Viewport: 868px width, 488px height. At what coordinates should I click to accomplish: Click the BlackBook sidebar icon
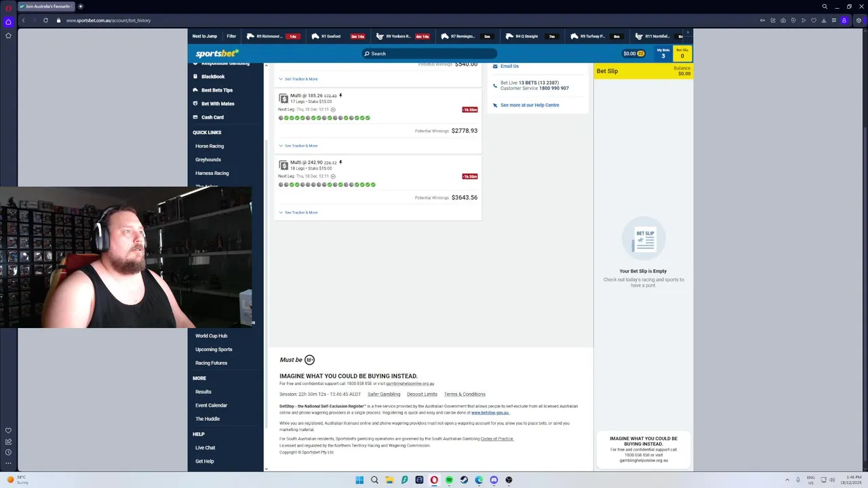(195, 77)
